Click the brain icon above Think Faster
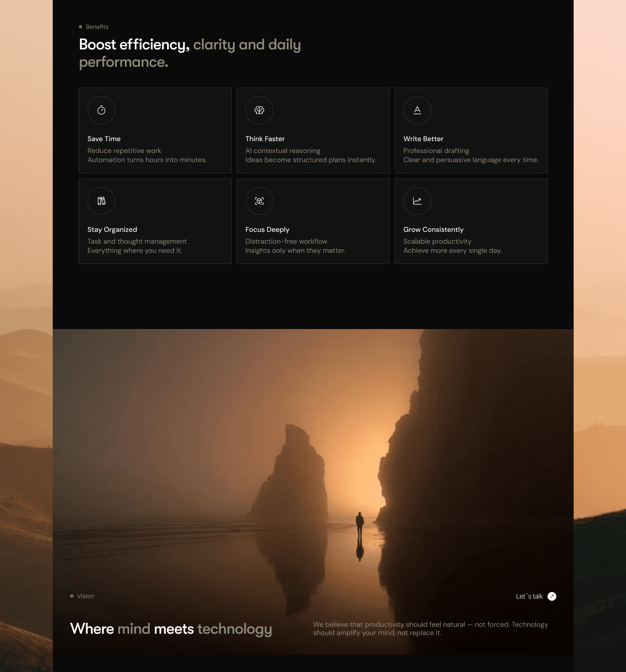 coord(259,110)
